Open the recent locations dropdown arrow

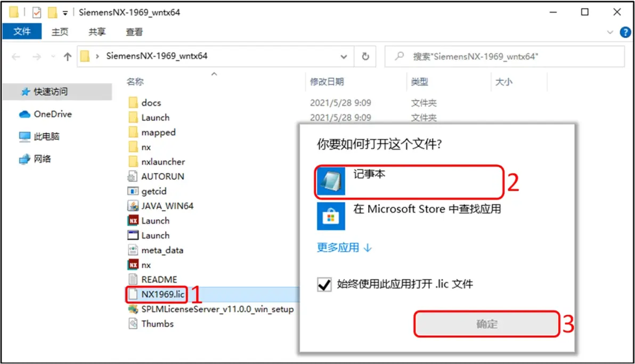(53, 56)
